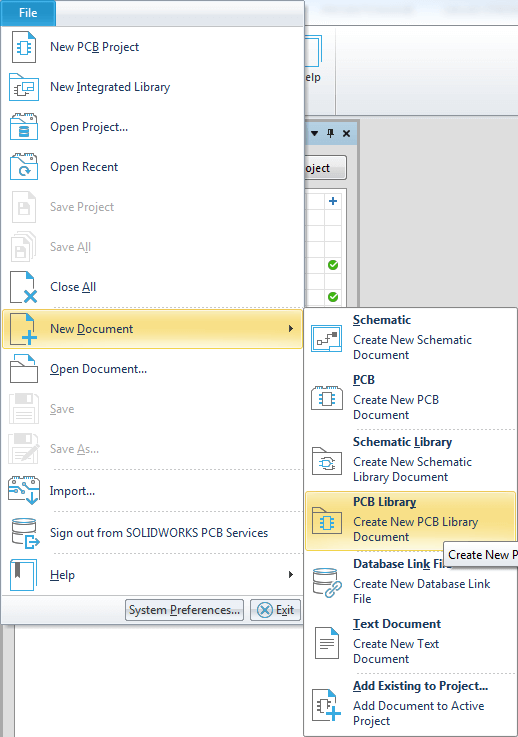Click the Add Existing to Project icon
The width and height of the screenshot is (518, 737).
327,705
